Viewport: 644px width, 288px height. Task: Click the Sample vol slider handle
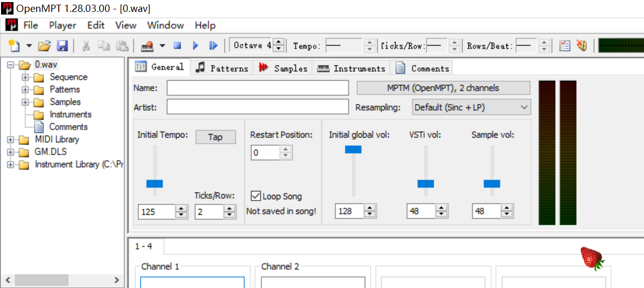click(492, 184)
